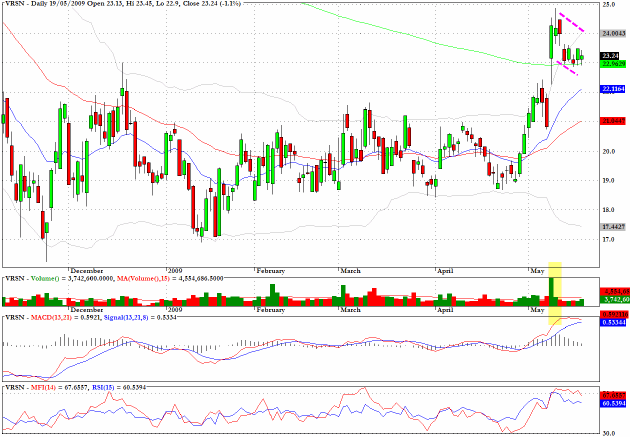Click 'April' date label under price chart
This screenshot has width=630, height=437.
point(445,271)
